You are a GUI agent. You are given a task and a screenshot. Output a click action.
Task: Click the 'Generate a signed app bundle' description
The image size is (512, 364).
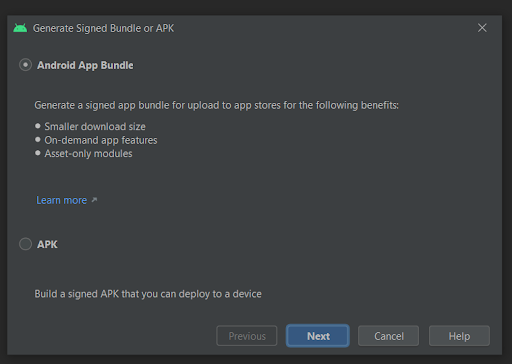(x=217, y=105)
